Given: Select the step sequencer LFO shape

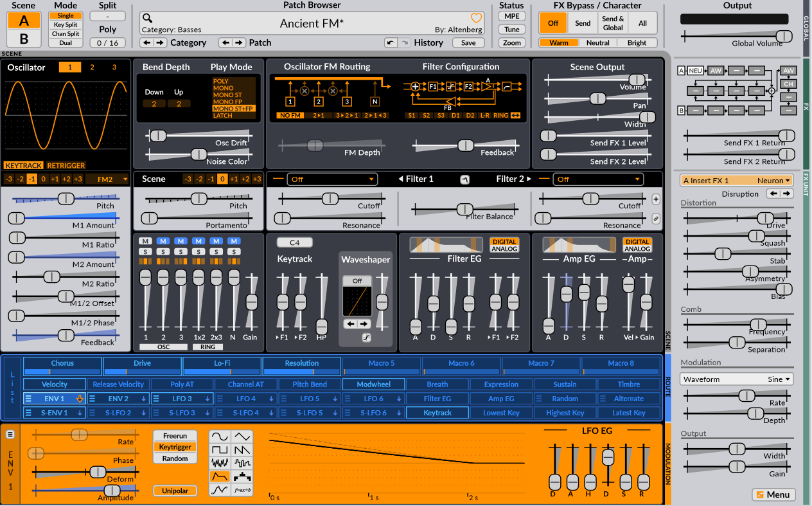Looking at the screenshot, I should [x=242, y=476].
